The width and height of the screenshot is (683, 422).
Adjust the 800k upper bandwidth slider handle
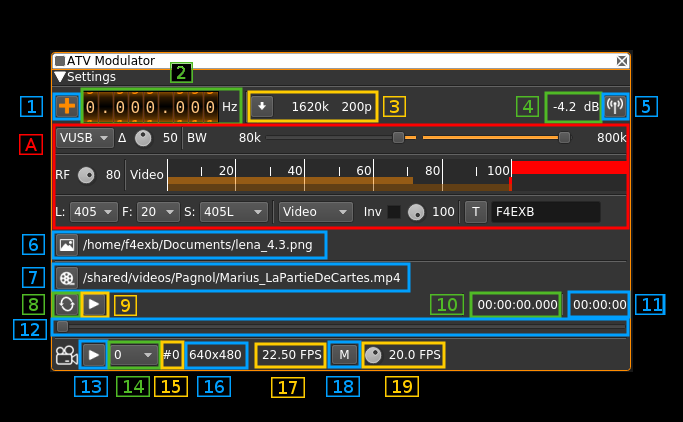[564, 138]
